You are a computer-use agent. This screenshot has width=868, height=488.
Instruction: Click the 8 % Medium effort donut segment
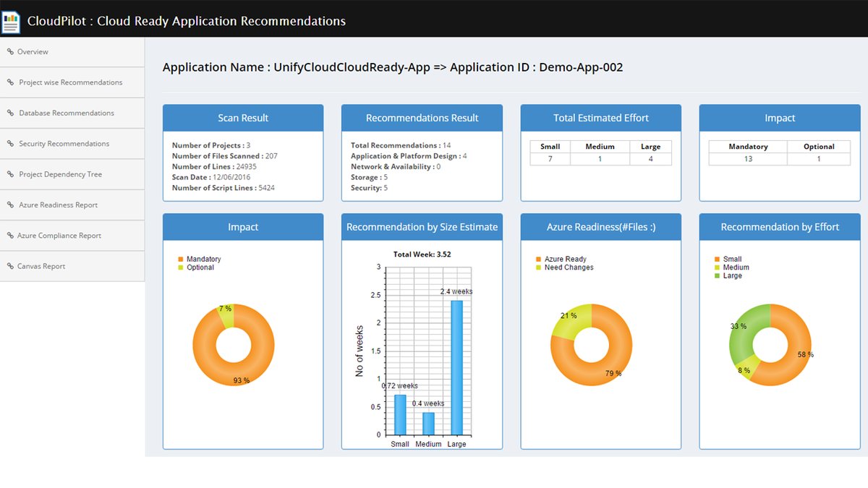[x=749, y=367]
